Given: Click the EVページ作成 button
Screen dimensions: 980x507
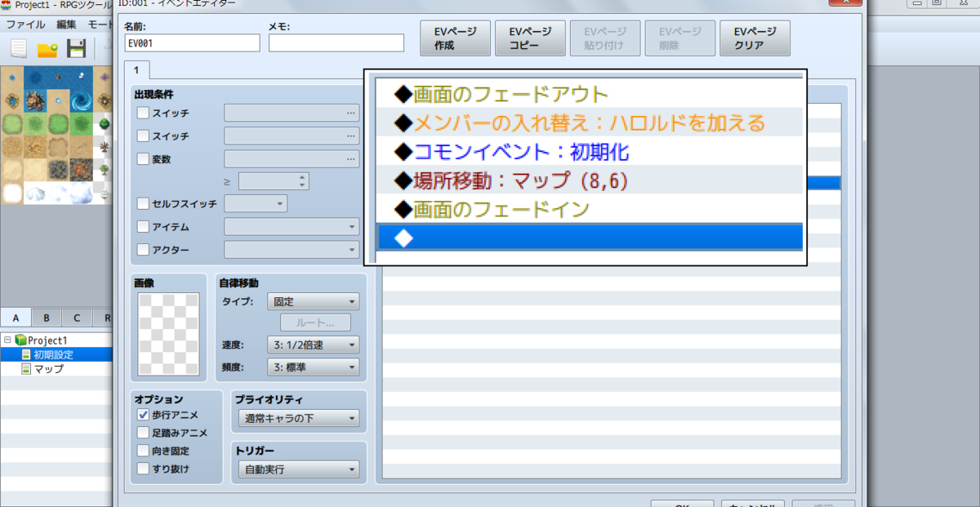Looking at the screenshot, I should tap(455, 38).
